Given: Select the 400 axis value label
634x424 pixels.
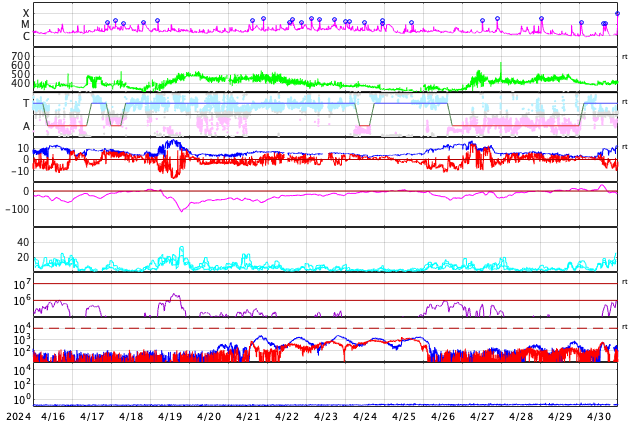Looking at the screenshot, I should [21, 83].
